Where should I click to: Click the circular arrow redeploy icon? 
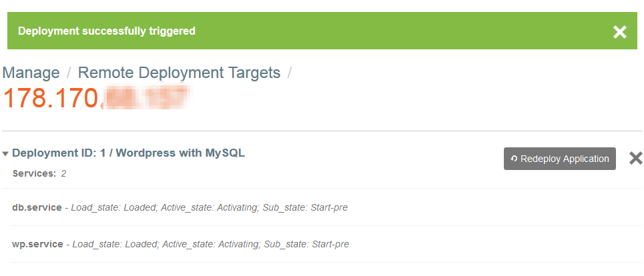pos(513,159)
